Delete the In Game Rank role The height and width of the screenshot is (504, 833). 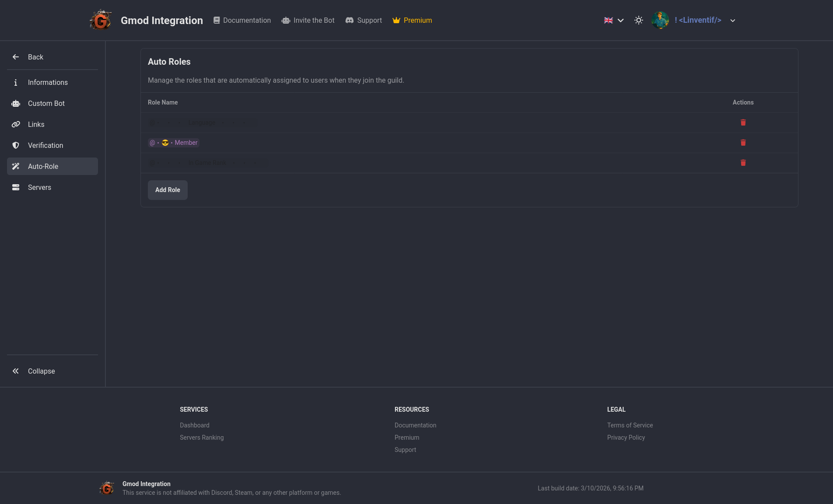click(x=743, y=163)
